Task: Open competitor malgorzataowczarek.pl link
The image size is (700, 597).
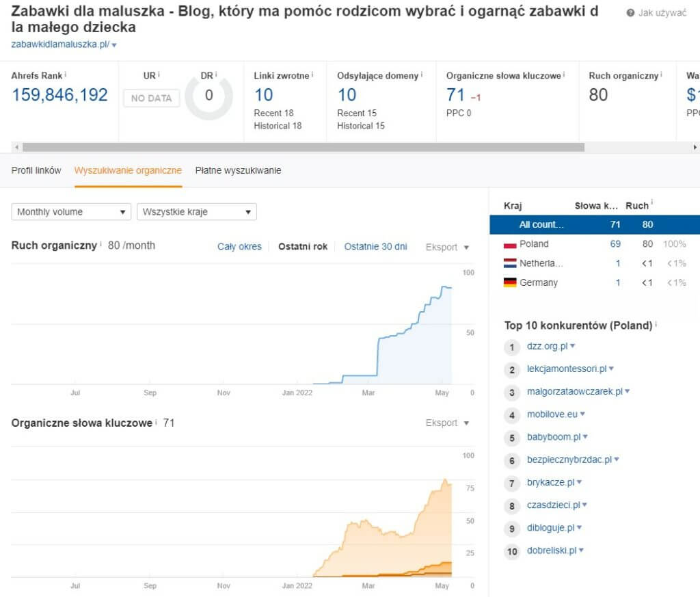Action: point(574,392)
